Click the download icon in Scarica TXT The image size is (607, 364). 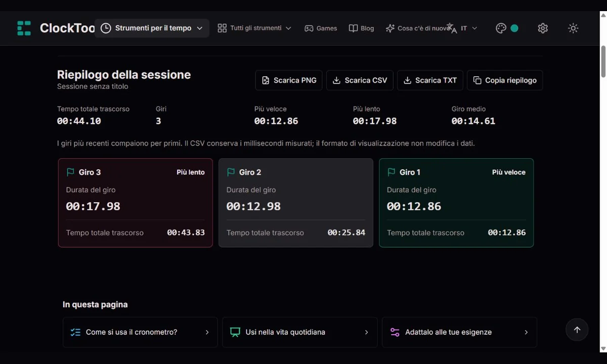407,80
